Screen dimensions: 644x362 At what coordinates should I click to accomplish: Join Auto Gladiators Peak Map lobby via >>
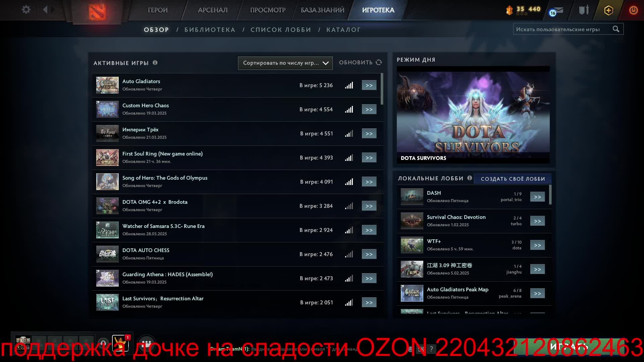(537, 294)
